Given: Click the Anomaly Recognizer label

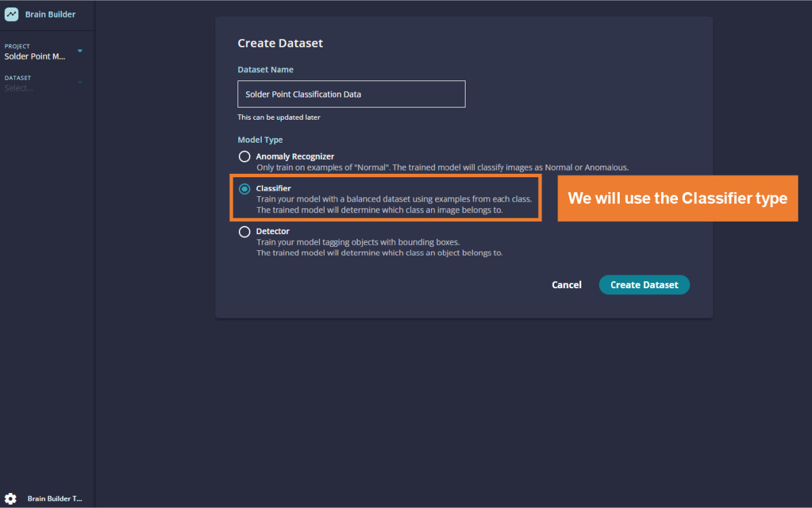Looking at the screenshot, I should tap(295, 156).
